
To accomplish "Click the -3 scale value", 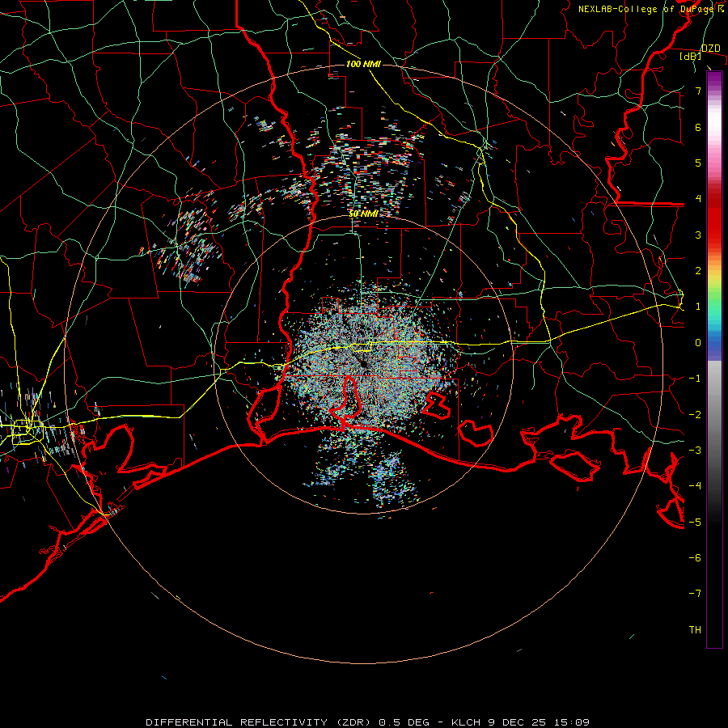I will [x=695, y=450].
